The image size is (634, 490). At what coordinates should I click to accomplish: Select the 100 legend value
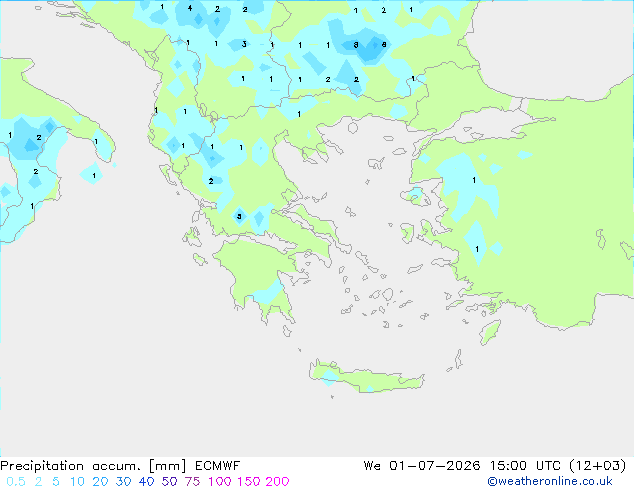click(x=220, y=482)
